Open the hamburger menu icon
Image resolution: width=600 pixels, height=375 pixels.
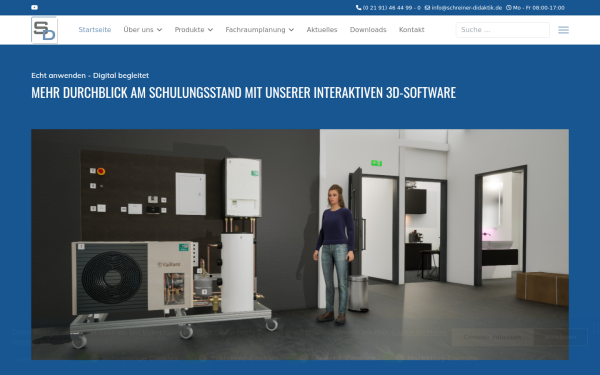pos(563,30)
